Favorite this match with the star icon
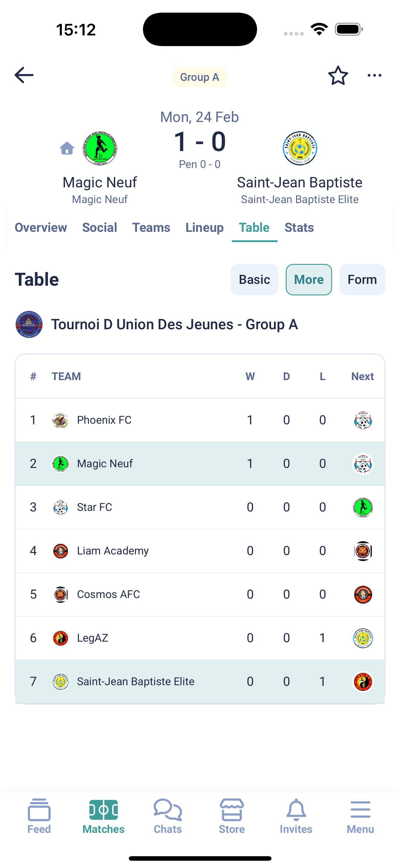This screenshot has height=868, width=400. point(338,75)
